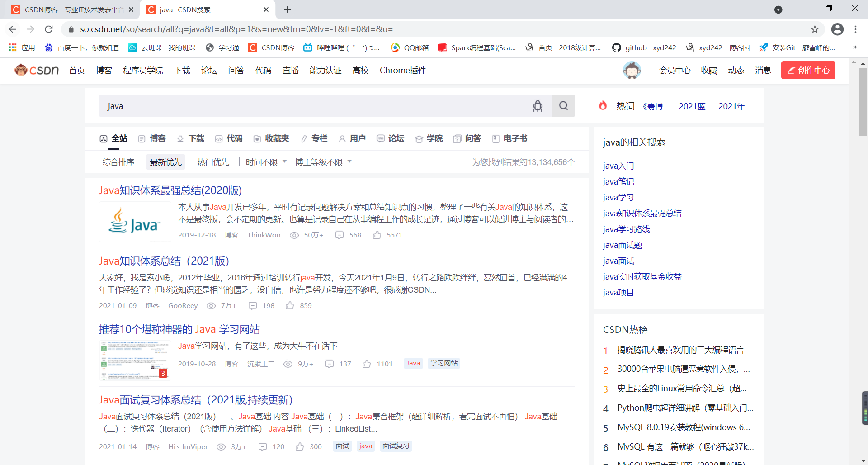Image resolution: width=868 pixels, height=465 pixels.
Task: Switch to the 电子书 search tab
Action: tap(510, 138)
